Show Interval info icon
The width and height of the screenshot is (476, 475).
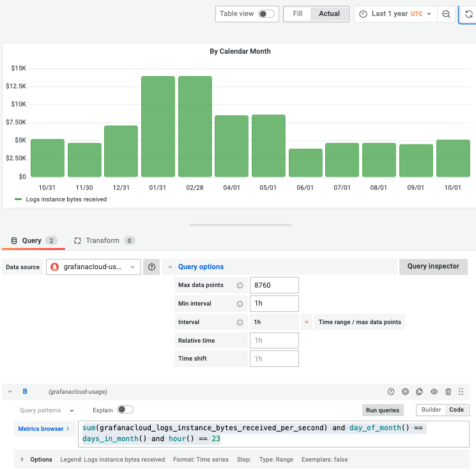tap(240, 323)
